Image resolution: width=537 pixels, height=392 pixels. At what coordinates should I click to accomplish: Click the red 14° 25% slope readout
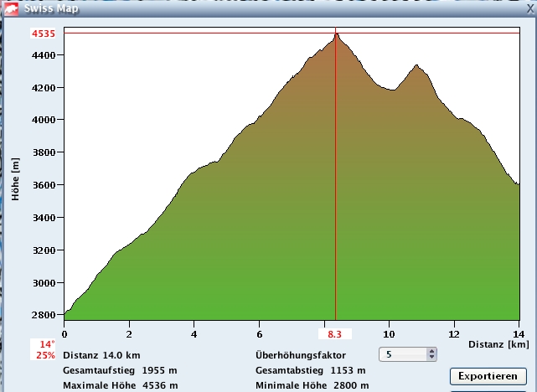coord(46,349)
